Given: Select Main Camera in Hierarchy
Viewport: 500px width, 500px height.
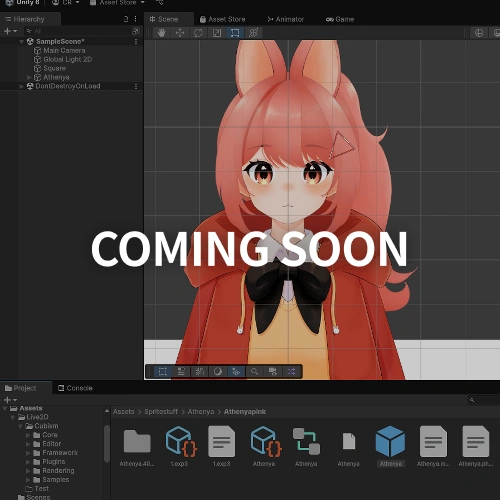Looking at the screenshot, I should point(64,50).
